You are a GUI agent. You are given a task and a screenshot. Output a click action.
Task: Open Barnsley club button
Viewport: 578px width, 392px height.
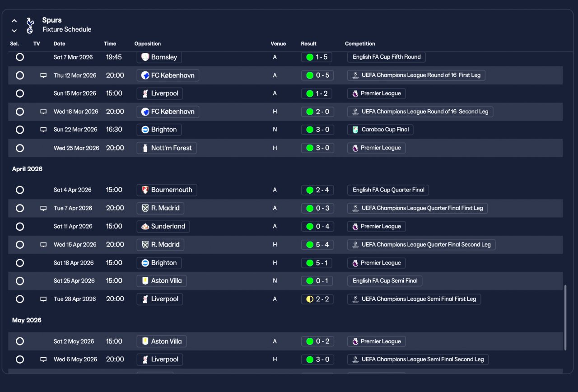coord(159,57)
